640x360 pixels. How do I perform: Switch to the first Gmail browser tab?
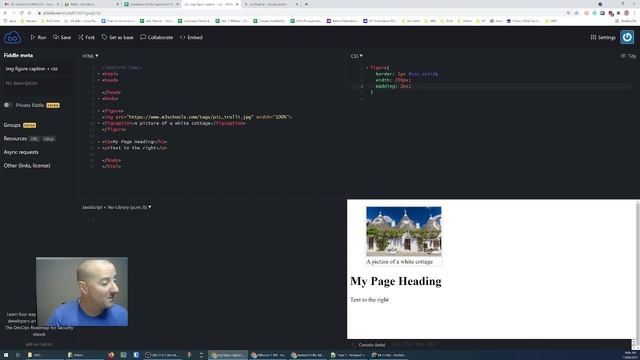(x=31, y=4)
